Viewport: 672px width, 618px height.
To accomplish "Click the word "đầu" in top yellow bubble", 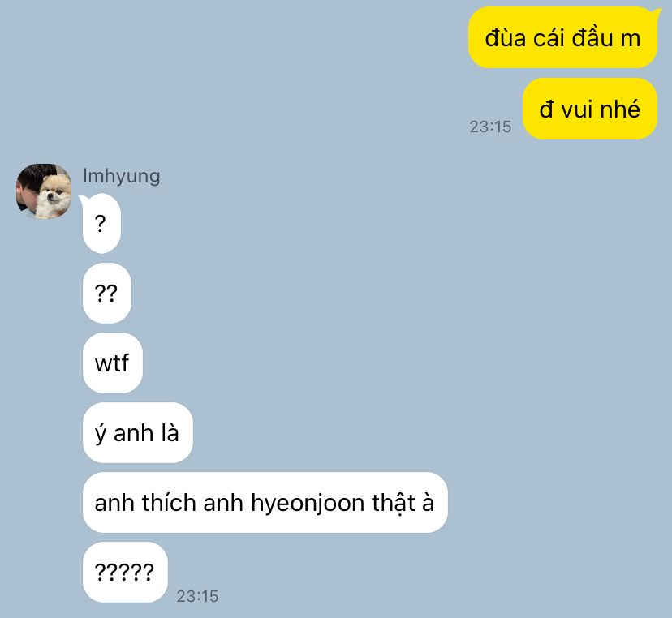I will pos(593,37).
